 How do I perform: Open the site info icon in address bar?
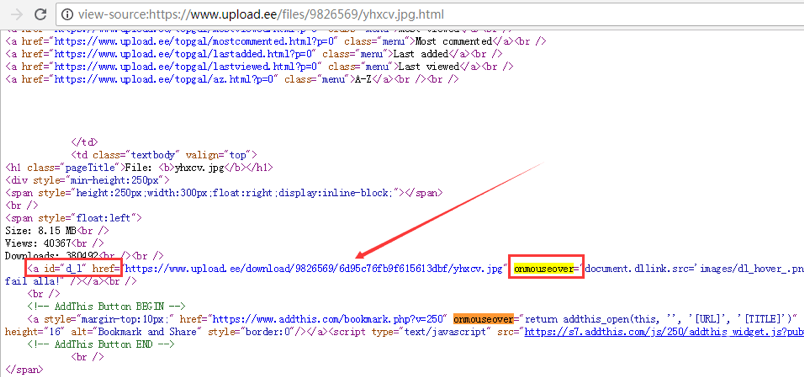point(67,14)
